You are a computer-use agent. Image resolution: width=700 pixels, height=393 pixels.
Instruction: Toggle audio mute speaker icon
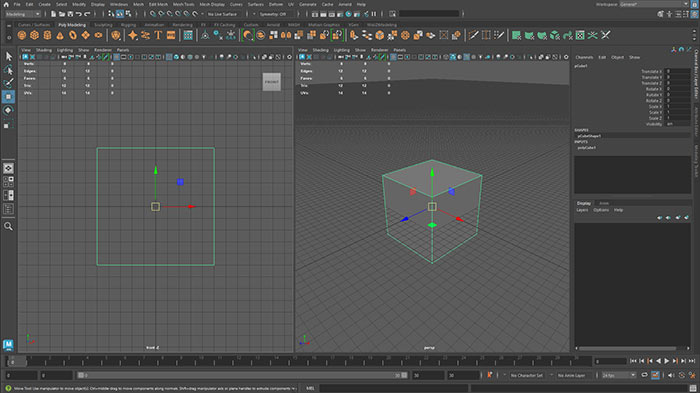(671, 375)
